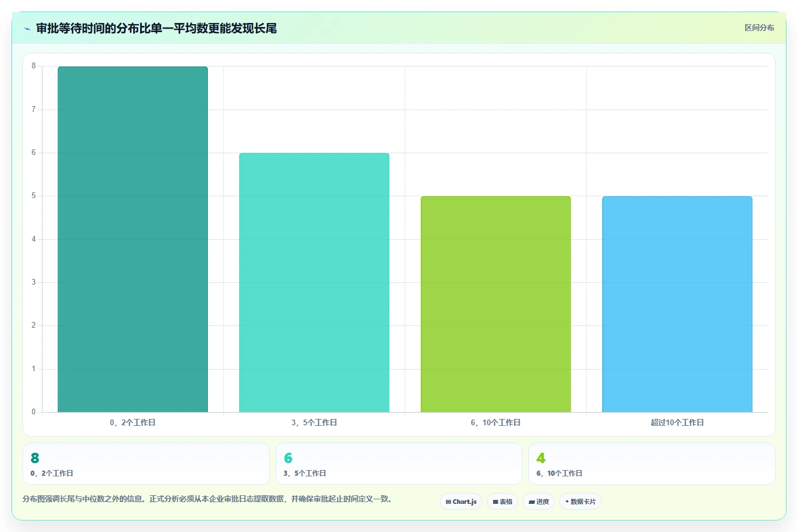This screenshot has width=798, height=532.
Task: Select the dark teal 0,2个工作日 bar
Action: (133, 239)
